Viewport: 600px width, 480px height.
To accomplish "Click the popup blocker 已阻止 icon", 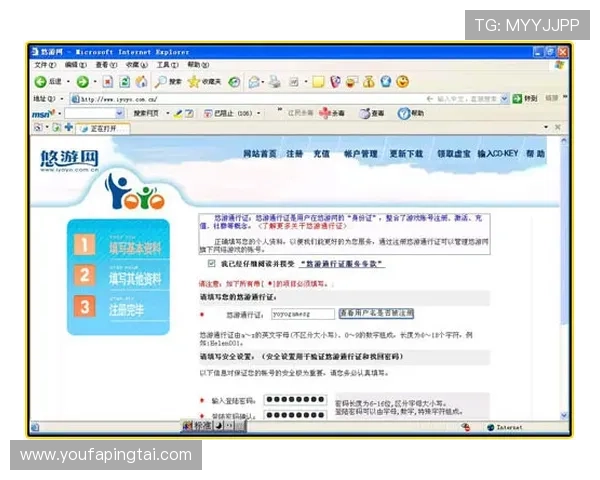I will point(207,113).
